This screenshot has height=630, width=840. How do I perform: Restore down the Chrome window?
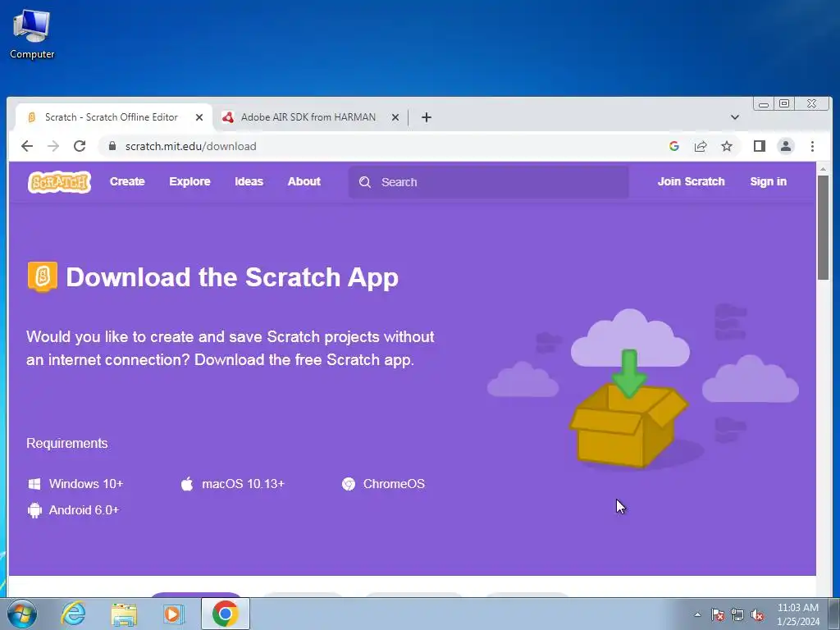click(784, 103)
